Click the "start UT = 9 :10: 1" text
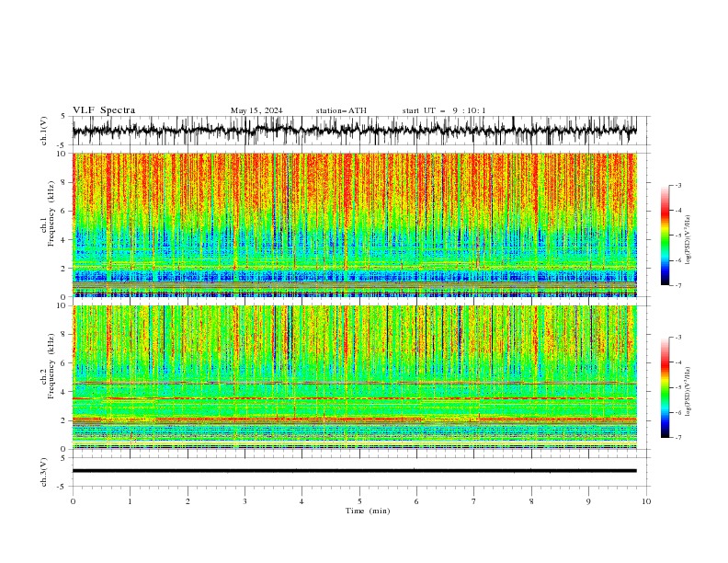The height and width of the screenshot is (563, 728). [x=444, y=110]
